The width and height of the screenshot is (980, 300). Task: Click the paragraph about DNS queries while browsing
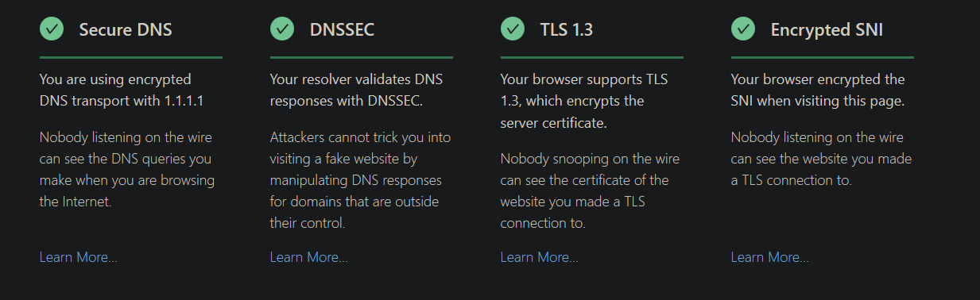(x=127, y=170)
